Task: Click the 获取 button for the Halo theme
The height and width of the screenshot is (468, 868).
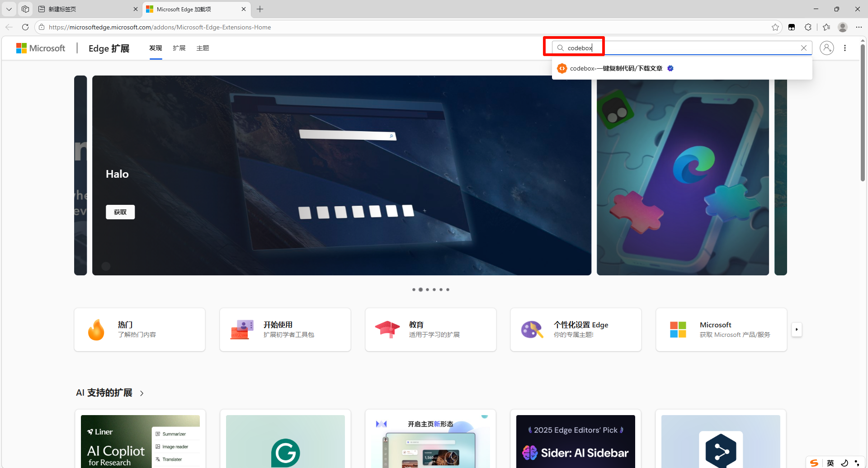Action: tap(120, 212)
